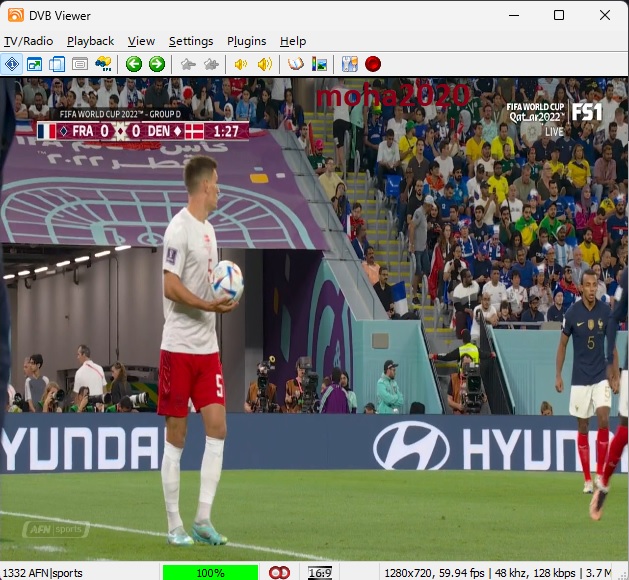
Task: Maximize the DVB Viewer window
Action: pyautogui.click(x=559, y=15)
